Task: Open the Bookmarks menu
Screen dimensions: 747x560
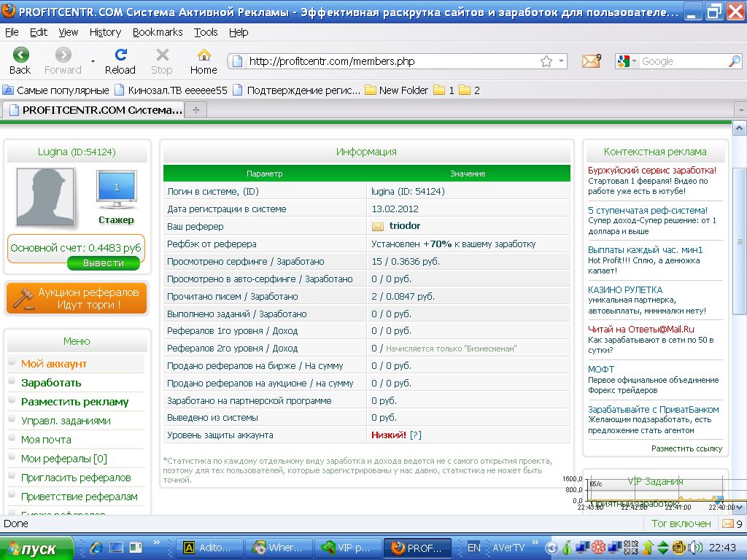Action: click(158, 32)
